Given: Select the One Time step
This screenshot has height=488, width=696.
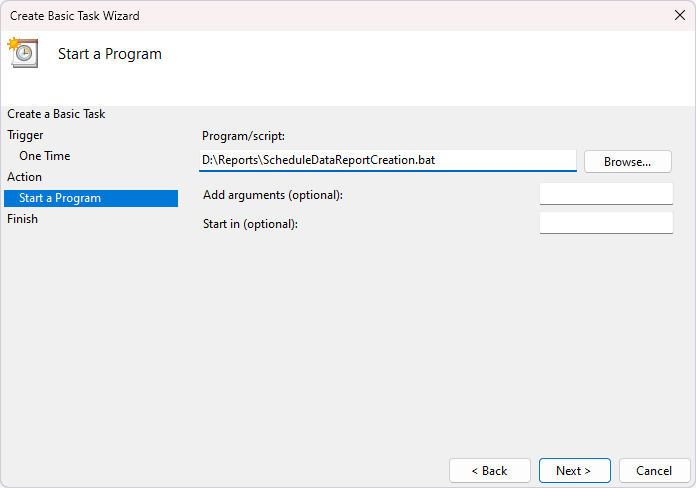Looking at the screenshot, I should click(x=44, y=156).
